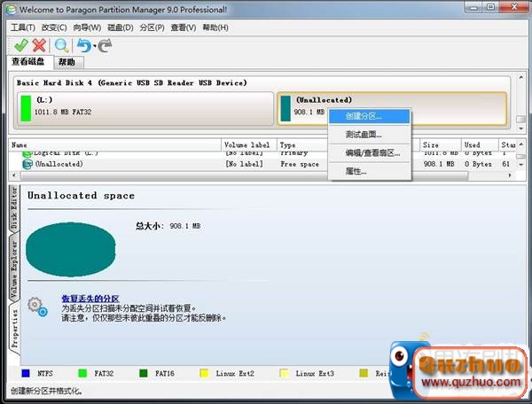Sort by the Type column header
The image size is (532, 404).
[x=302, y=144]
